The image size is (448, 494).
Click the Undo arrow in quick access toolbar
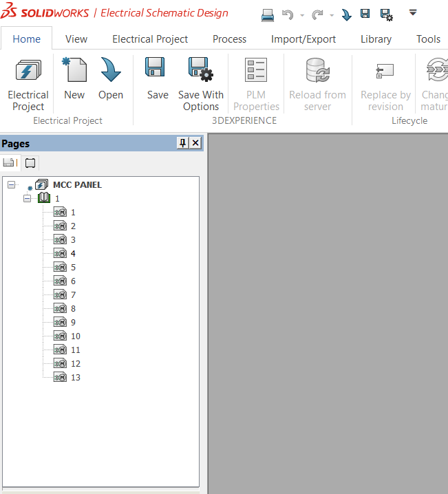pyautogui.click(x=288, y=14)
